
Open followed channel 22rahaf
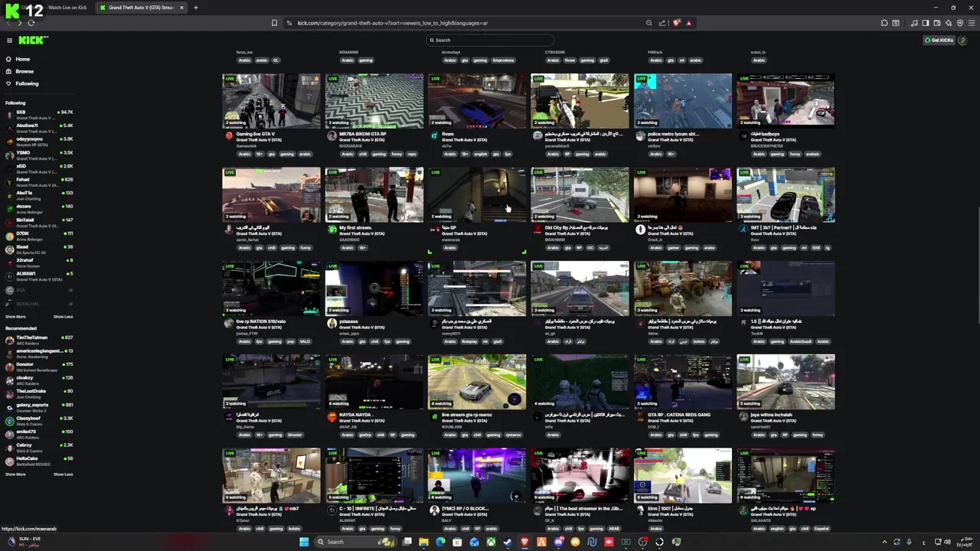[x=38, y=262]
